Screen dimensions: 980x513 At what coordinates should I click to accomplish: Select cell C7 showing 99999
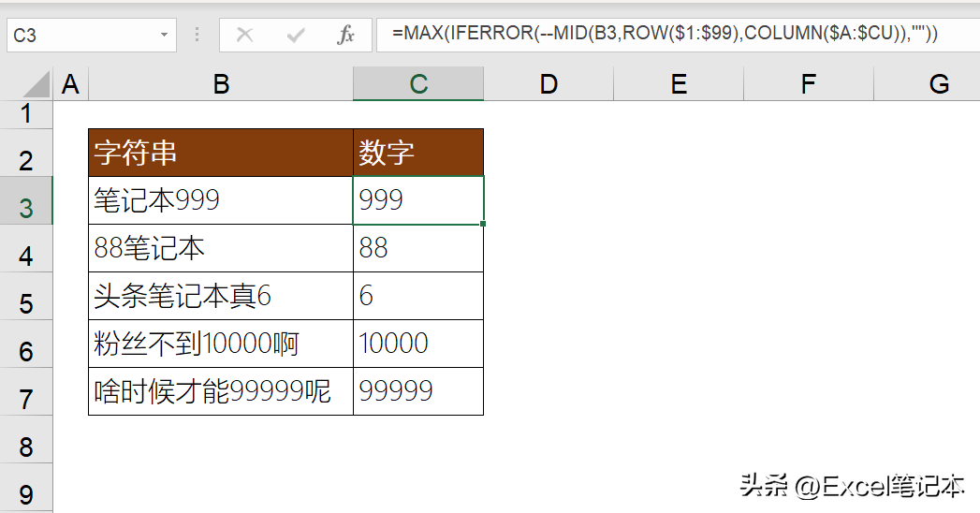pyautogui.click(x=418, y=391)
